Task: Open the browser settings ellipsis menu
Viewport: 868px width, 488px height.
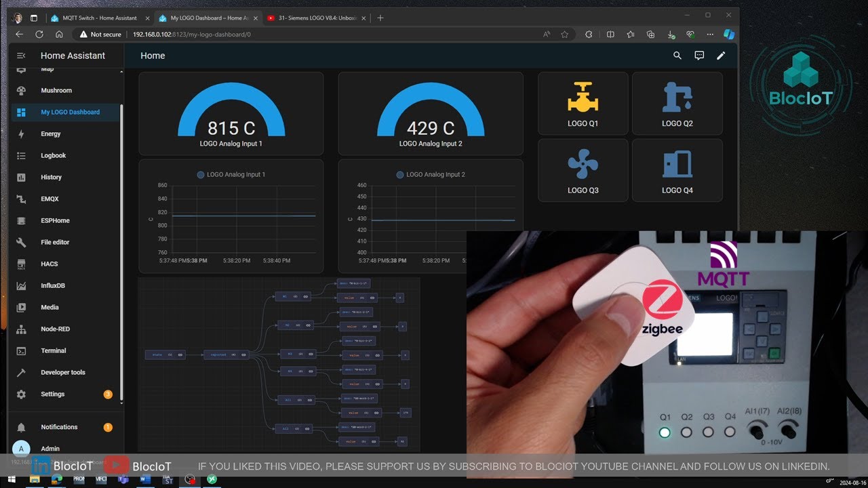Action: (710, 34)
